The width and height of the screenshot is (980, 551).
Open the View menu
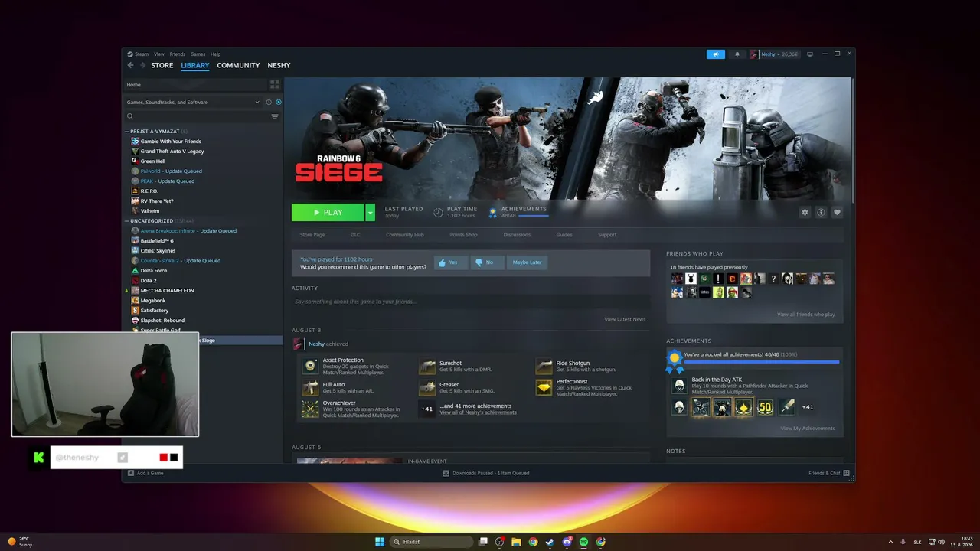click(159, 54)
